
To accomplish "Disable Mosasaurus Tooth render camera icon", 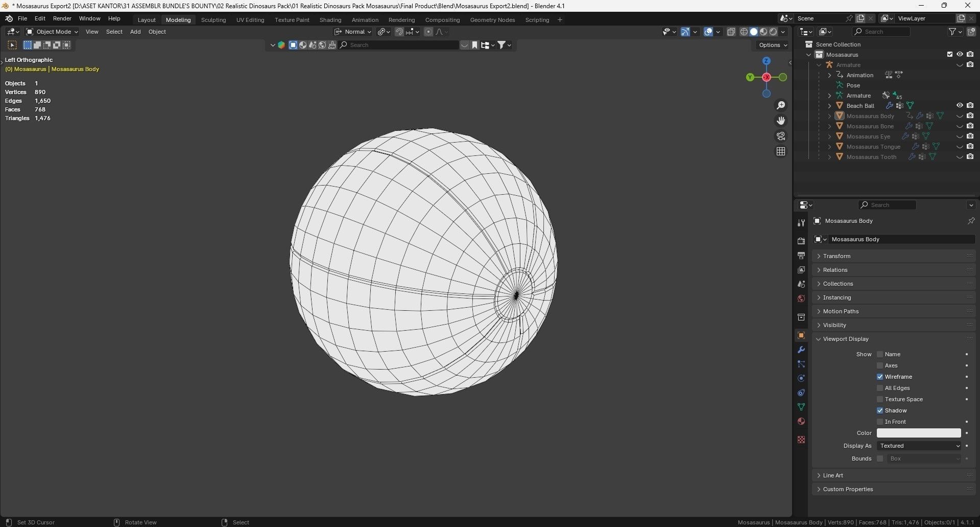I will click(970, 157).
